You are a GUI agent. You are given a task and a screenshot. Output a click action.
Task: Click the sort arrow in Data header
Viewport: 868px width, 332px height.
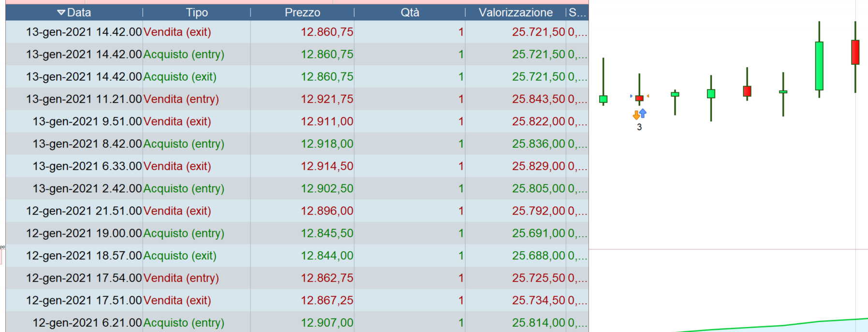[x=61, y=13]
